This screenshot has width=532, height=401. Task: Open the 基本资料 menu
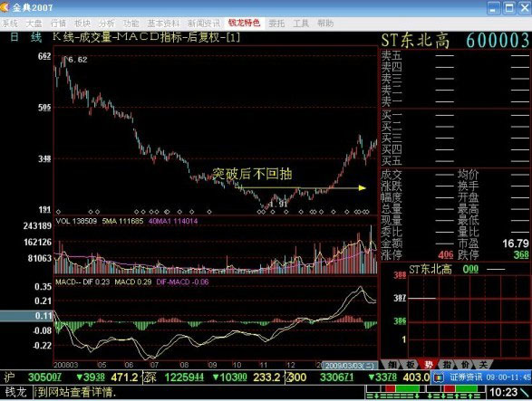click(163, 24)
